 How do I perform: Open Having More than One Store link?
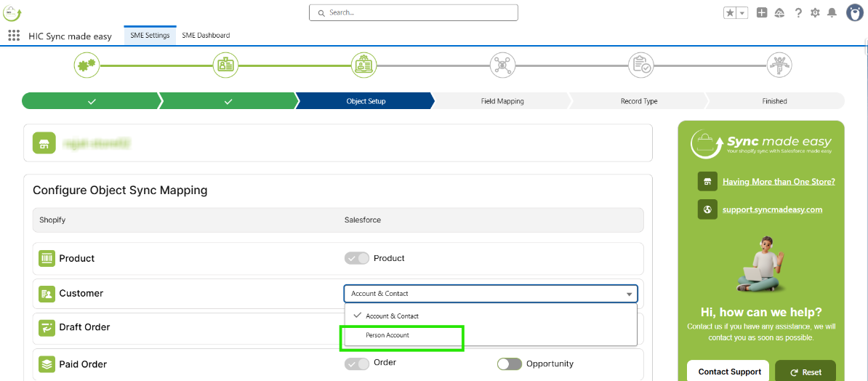click(x=779, y=182)
